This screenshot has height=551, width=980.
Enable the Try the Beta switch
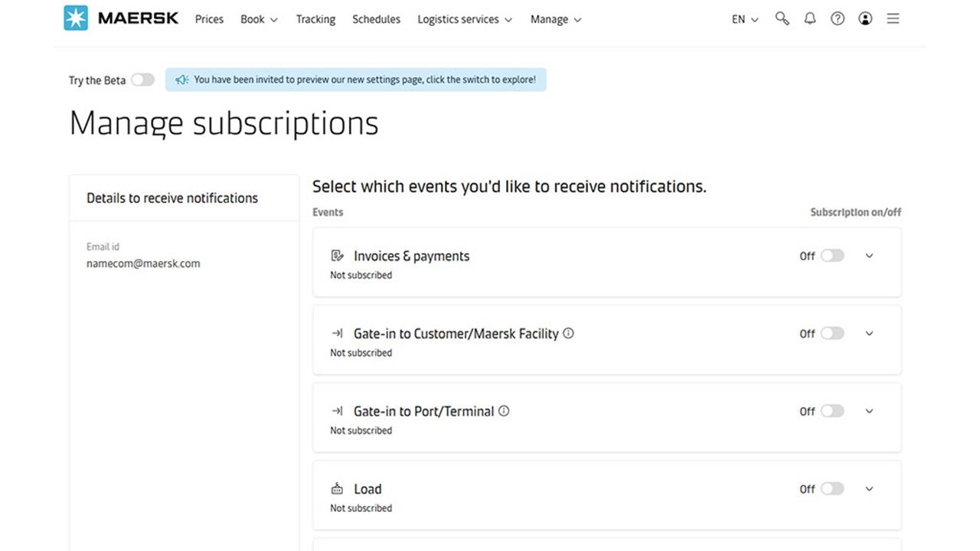(x=142, y=80)
